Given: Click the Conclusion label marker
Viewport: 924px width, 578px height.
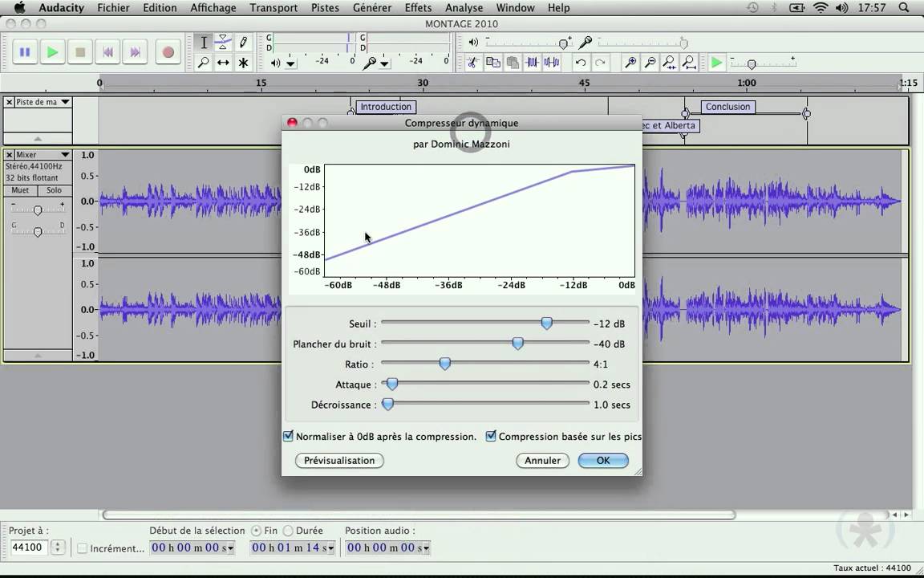Looking at the screenshot, I should tap(727, 107).
